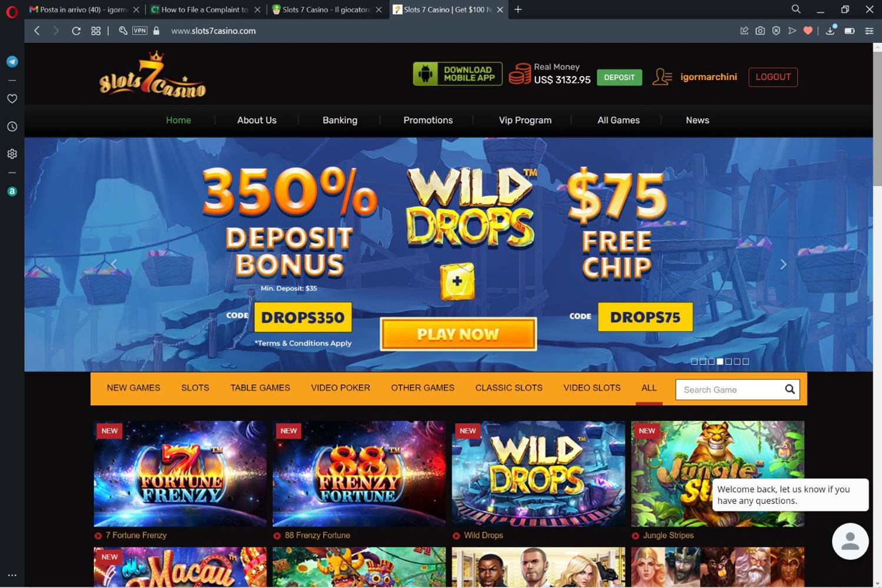Open the Opera easy setup menu
882x588 pixels.
point(869,31)
